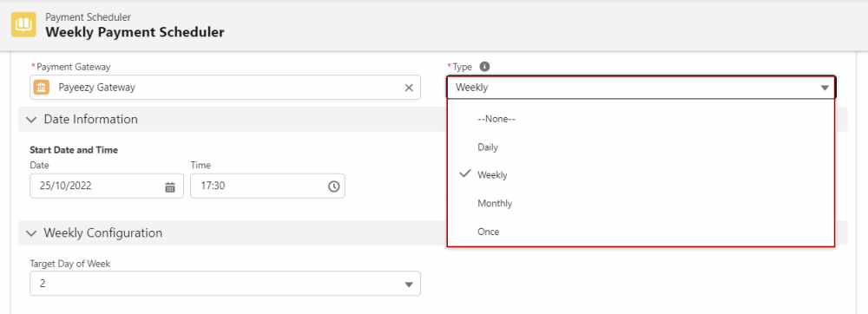Collapse the Date Information section
The height and width of the screenshot is (314, 868).
pyautogui.click(x=32, y=120)
